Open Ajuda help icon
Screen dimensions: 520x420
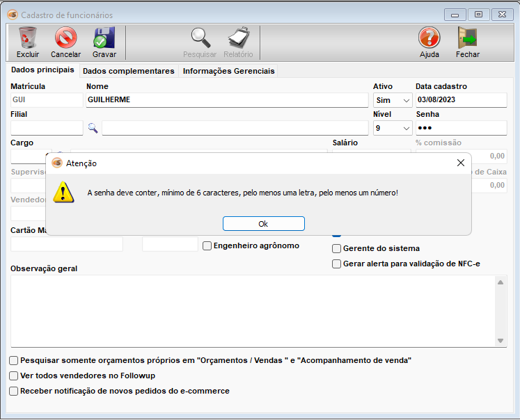430,38
